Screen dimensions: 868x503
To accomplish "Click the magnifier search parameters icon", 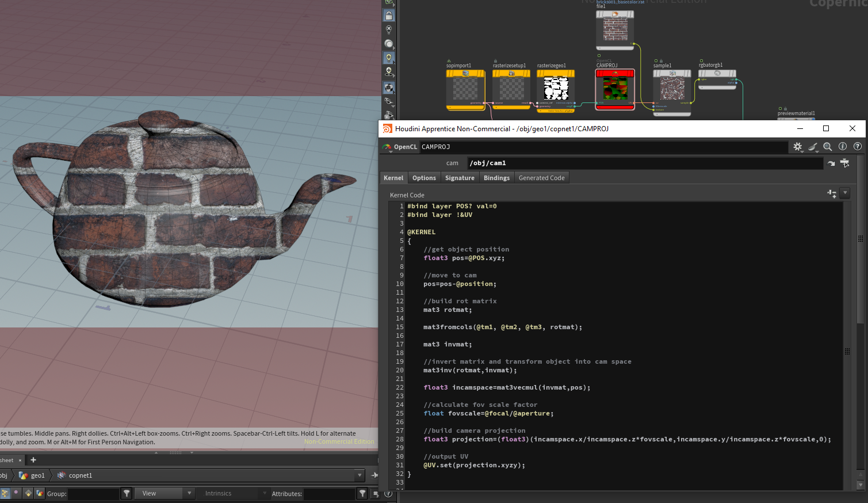I will pos(827,147).
